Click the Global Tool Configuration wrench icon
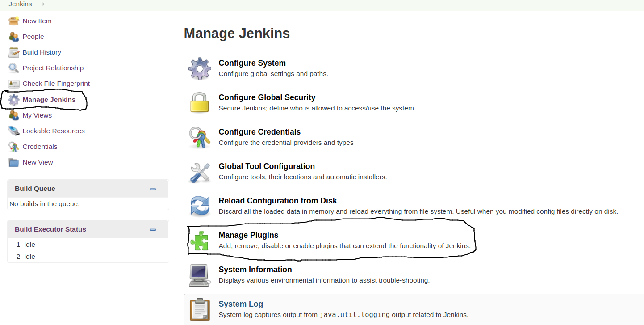This screenshot has width=644, height=325. coord(199,172)
